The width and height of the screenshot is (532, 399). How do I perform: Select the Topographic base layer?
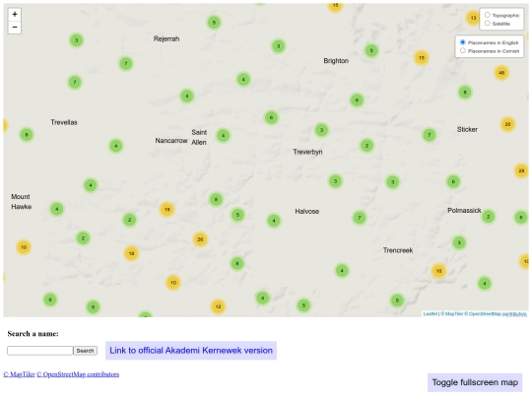coord(488,15)
